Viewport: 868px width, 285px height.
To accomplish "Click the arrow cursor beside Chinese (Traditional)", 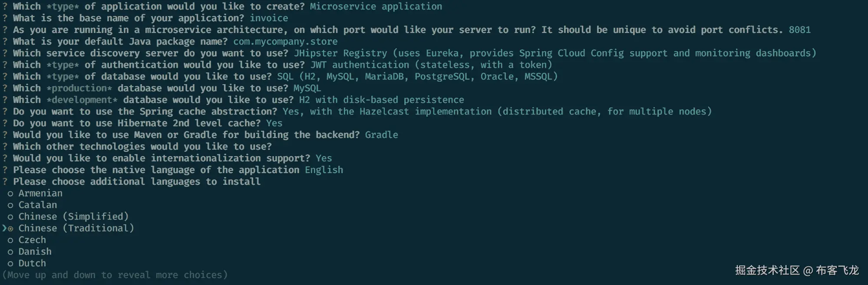I will 4,228.
